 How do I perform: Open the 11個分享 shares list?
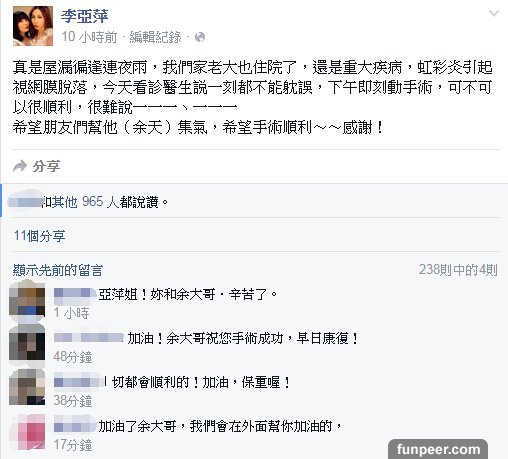[x=39, y=236]
